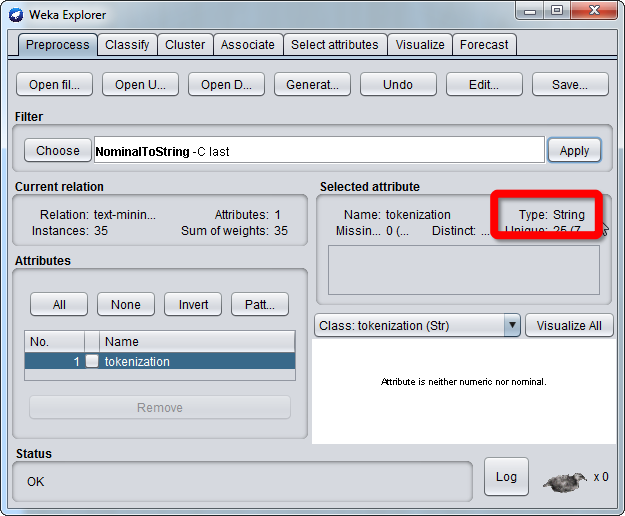Switch to the Visualize tab
The height and width of the screenshot is (516, 625).
coord(420,45)
